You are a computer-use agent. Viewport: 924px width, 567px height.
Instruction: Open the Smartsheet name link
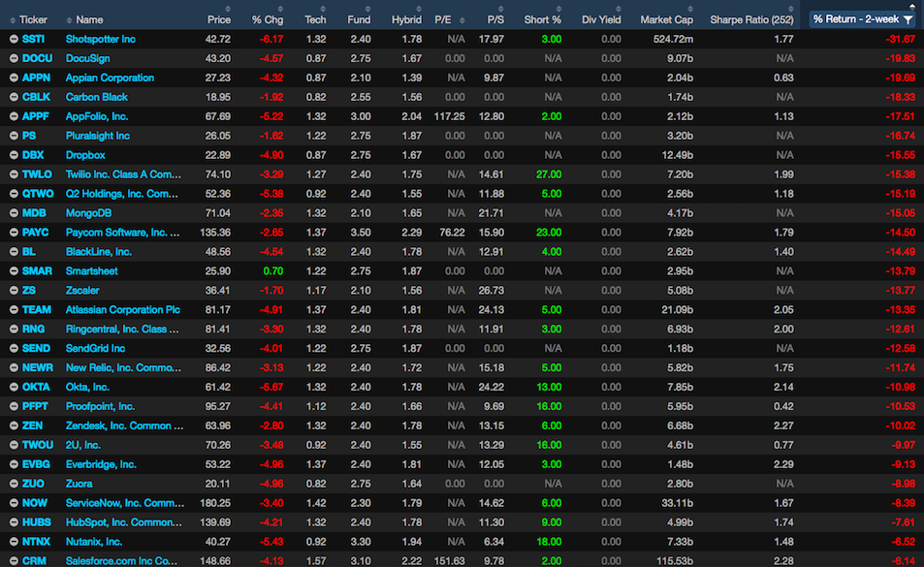[x=91, y=270]
